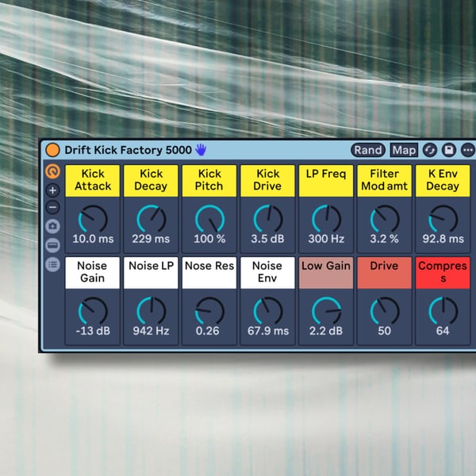Select the yellow Kick Pitch label
Viewport: 476px width, 476px height.
pos(209,181)
